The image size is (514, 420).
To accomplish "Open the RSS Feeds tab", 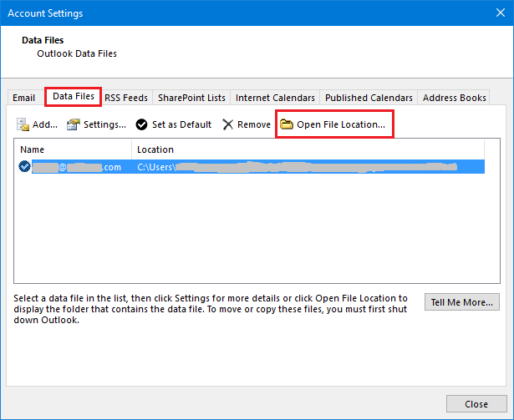I will [x=126, y=98].
